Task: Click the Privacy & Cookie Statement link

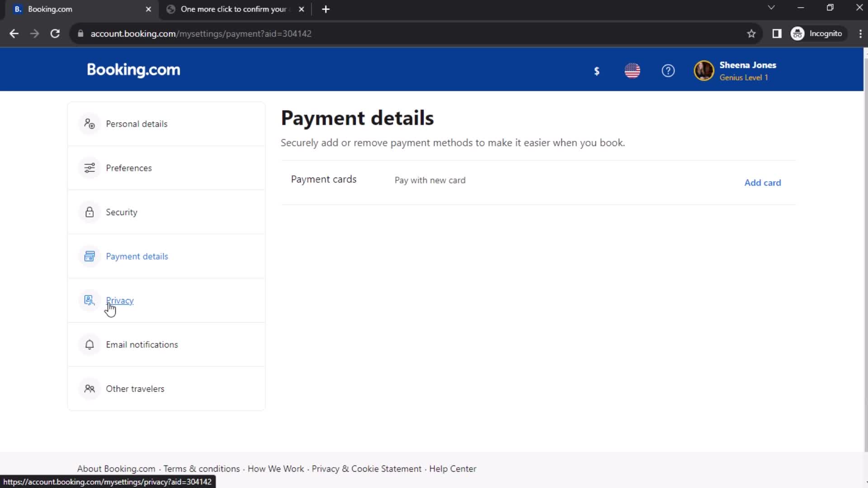Action: click(x=366, y=468)
